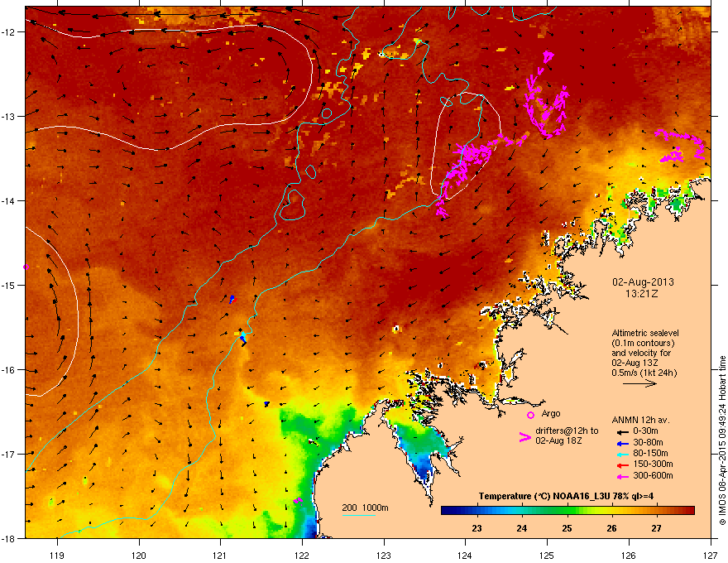Click the cyan 200 1000m isobath legend line
Screen dimensions: 728x563
pos(358,515)
